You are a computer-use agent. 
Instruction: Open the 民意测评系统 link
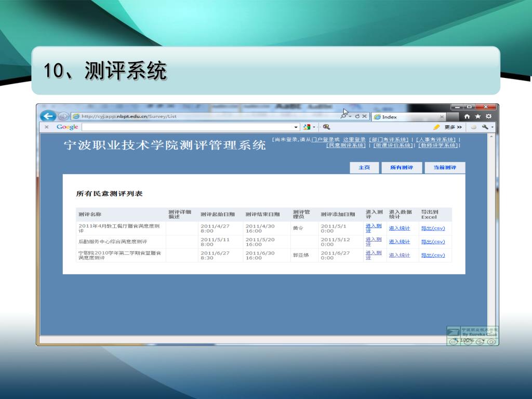(346, 145)
